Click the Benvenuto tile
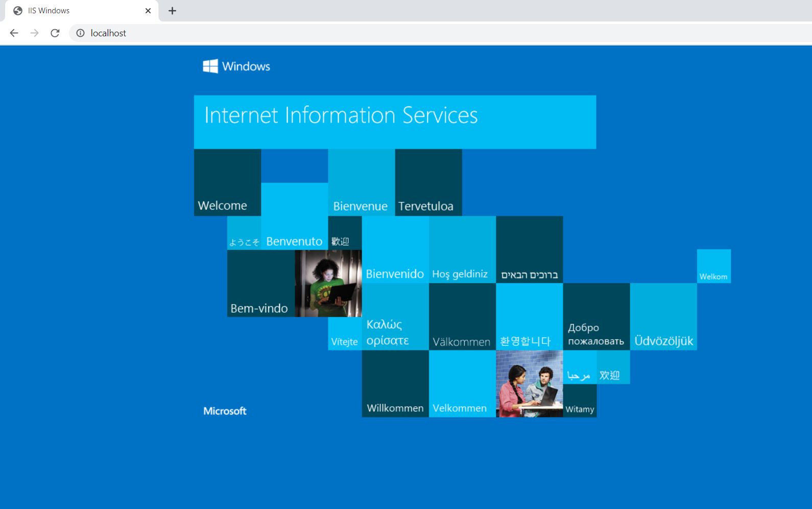Viewport: 812px width, 509px height. 294,216
